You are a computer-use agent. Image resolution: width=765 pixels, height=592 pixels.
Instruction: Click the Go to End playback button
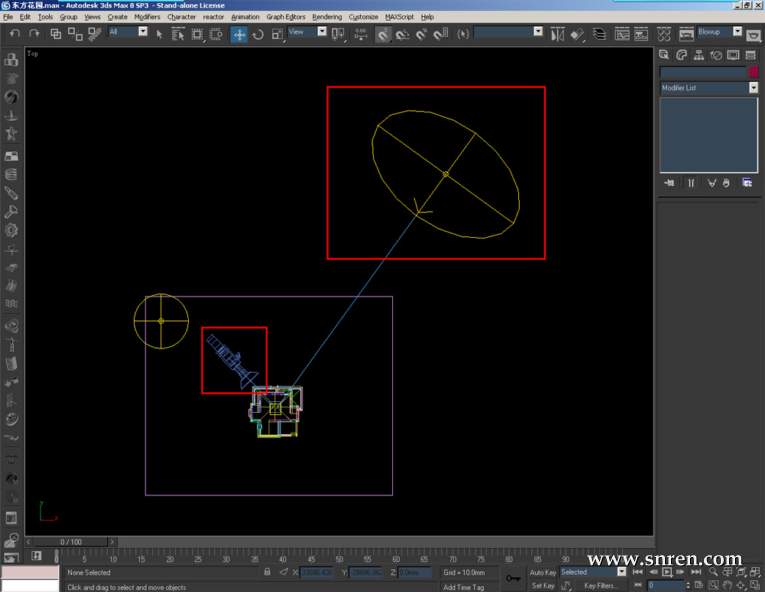696,572
